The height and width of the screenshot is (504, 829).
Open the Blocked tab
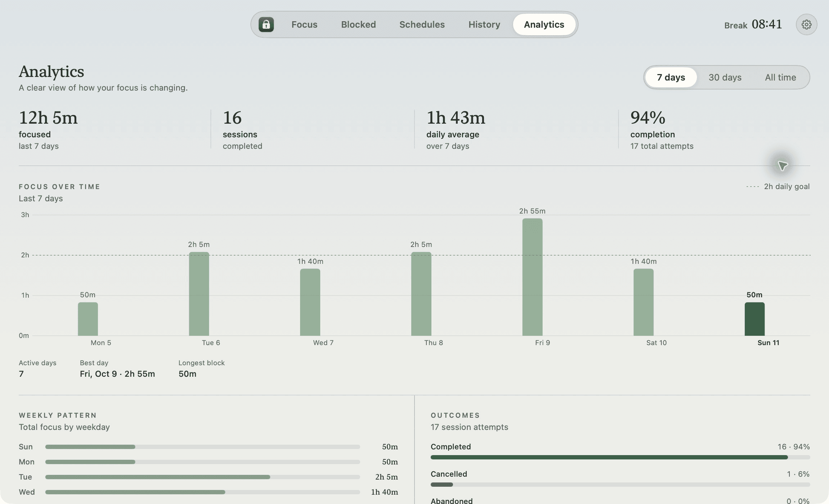[x=358, y=24]
